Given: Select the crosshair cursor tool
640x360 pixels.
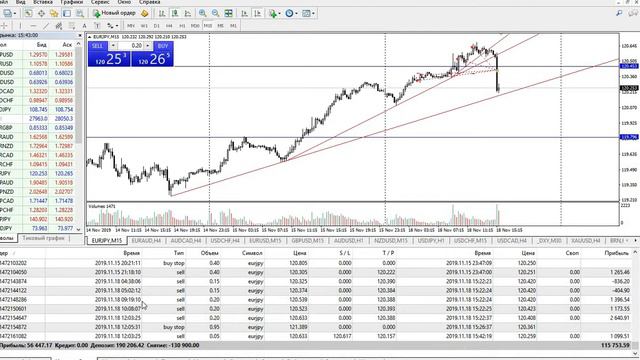Looking at the screenshot, I should [4, 26].
